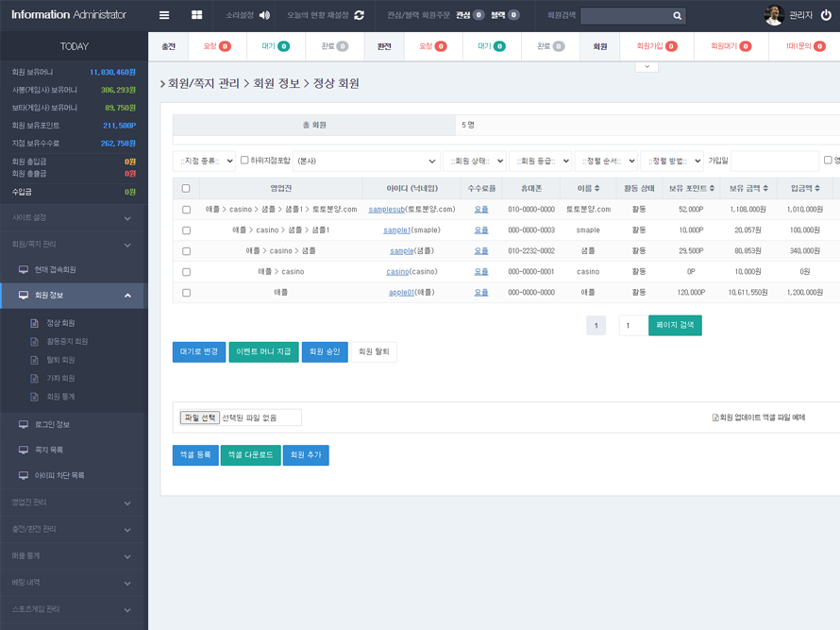This screenshot has height=630, width=840.
Task: Click the magnifier icon in member search
Action: click(677, 15)
